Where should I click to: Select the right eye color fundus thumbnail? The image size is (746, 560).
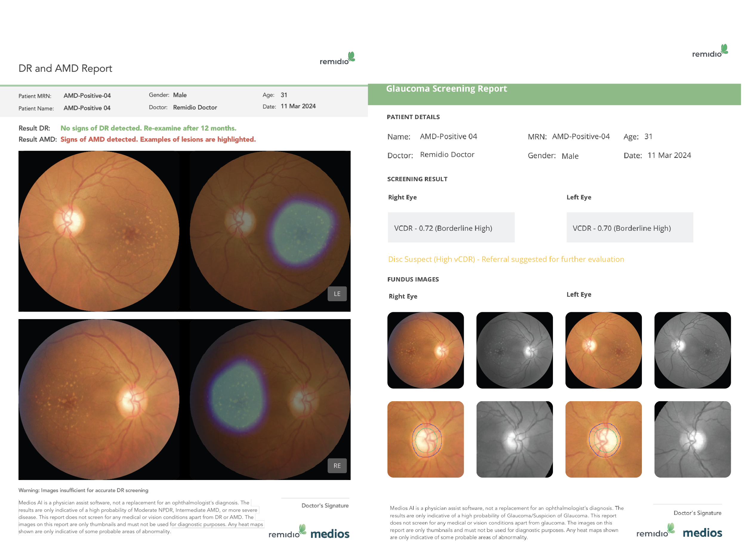tap(425, 350)
